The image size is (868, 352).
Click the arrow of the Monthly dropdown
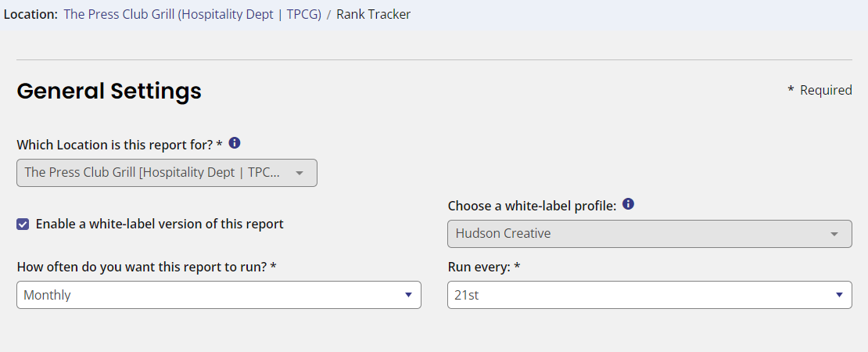[407, 295]
